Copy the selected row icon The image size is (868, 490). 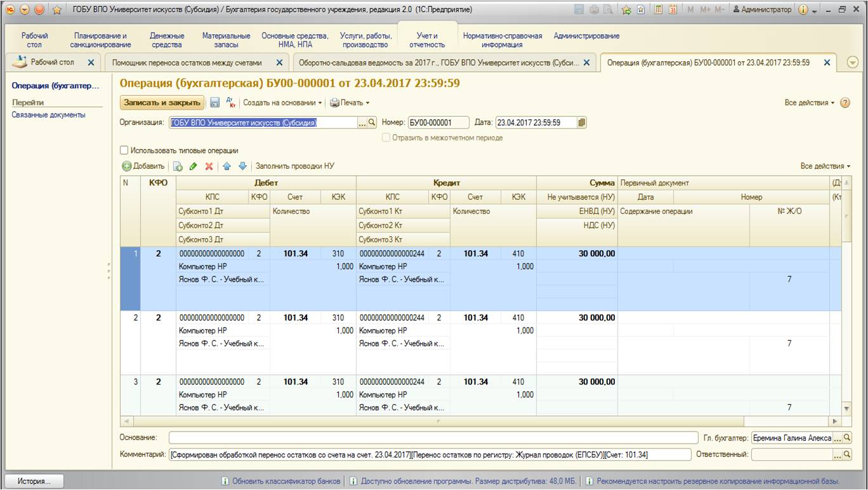click(178, 166)
